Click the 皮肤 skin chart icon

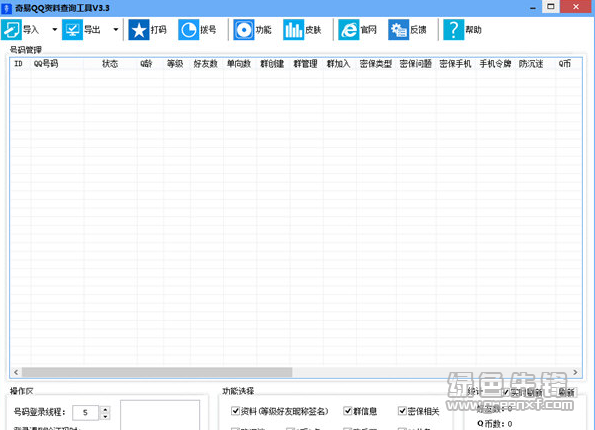tap(293, 30)
